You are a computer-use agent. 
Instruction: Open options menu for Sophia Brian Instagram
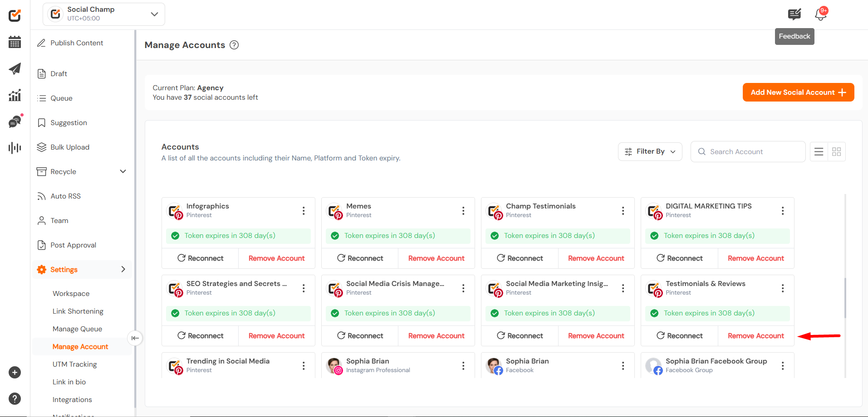pyautogui.click(x=463, y=366)
